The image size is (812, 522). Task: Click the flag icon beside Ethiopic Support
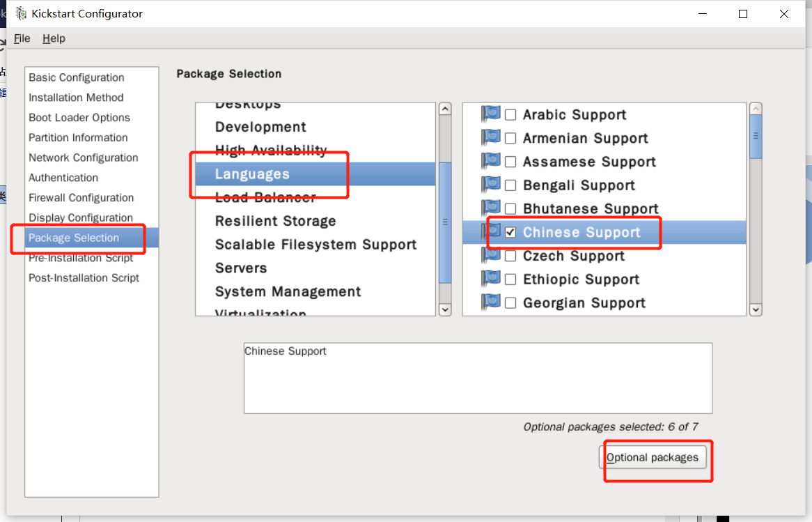click(x=491, y=279)
